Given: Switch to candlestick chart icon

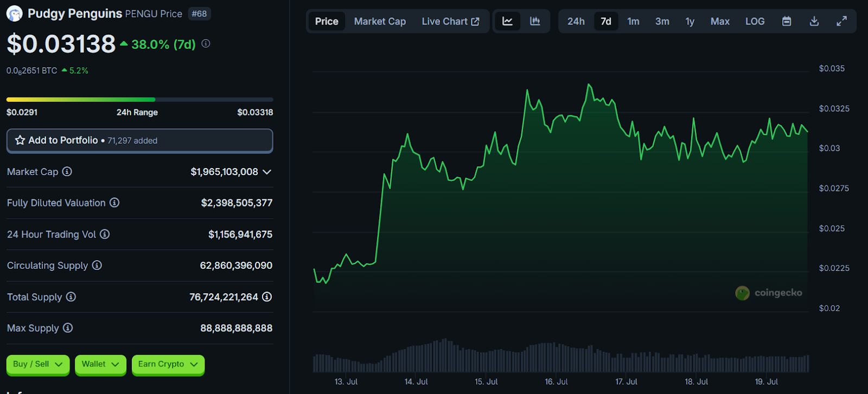Looking at the screenshot, I should [535, 21].
